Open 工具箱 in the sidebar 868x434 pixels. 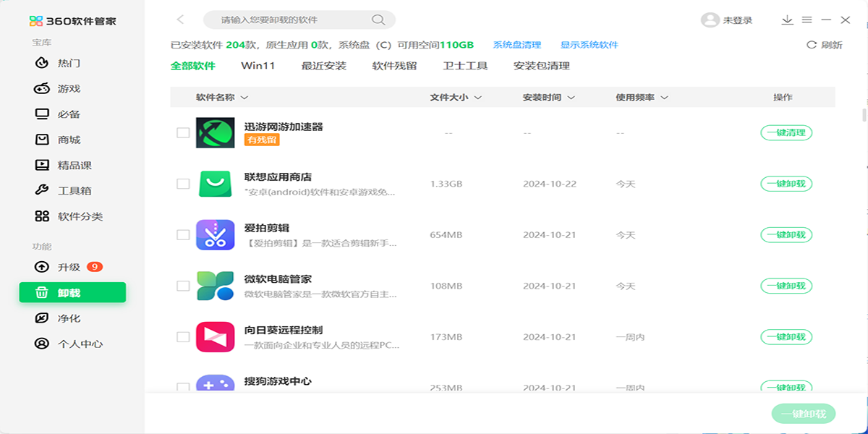(74, 191)
